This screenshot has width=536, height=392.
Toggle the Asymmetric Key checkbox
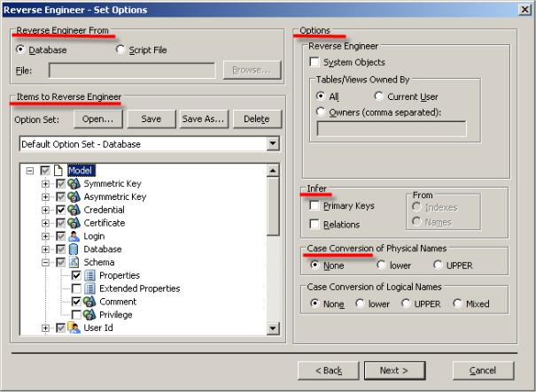(x=60, y=196)
